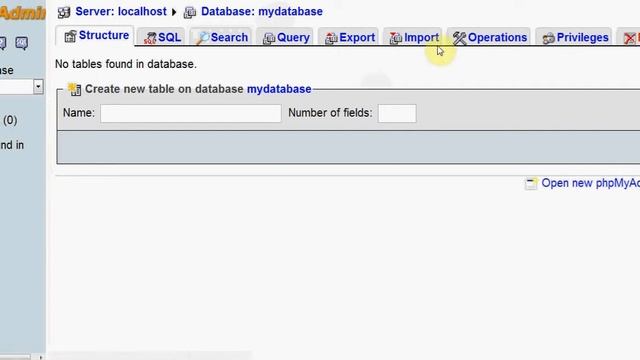Switch to the Privileges tab

(x=574, y=37)
